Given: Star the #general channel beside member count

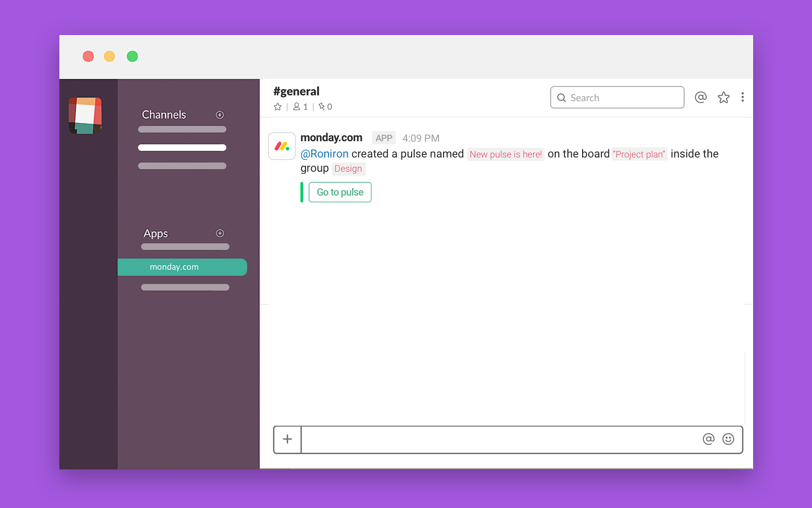Looking at the screenshot, I should click(x=278, y=107).
